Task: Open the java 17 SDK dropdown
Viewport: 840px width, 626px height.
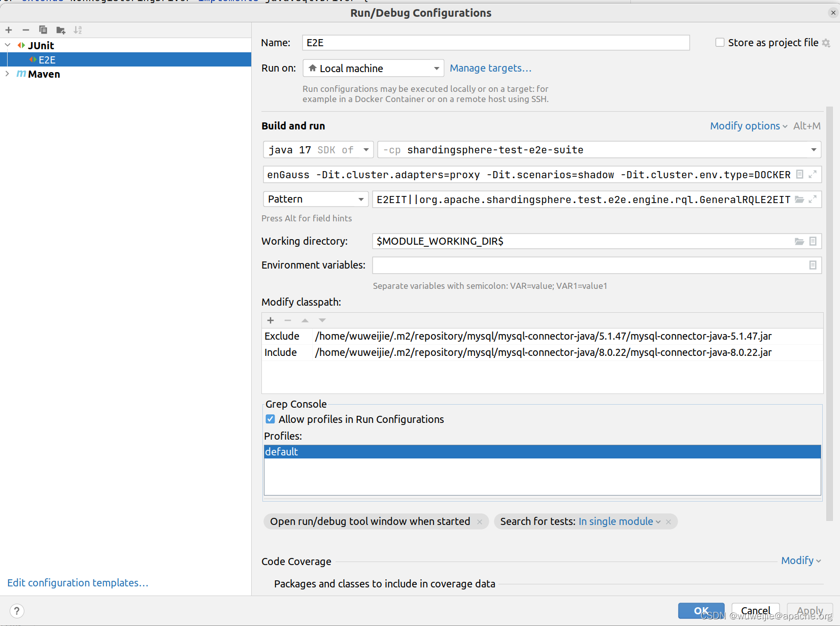Action: (318, 150)
